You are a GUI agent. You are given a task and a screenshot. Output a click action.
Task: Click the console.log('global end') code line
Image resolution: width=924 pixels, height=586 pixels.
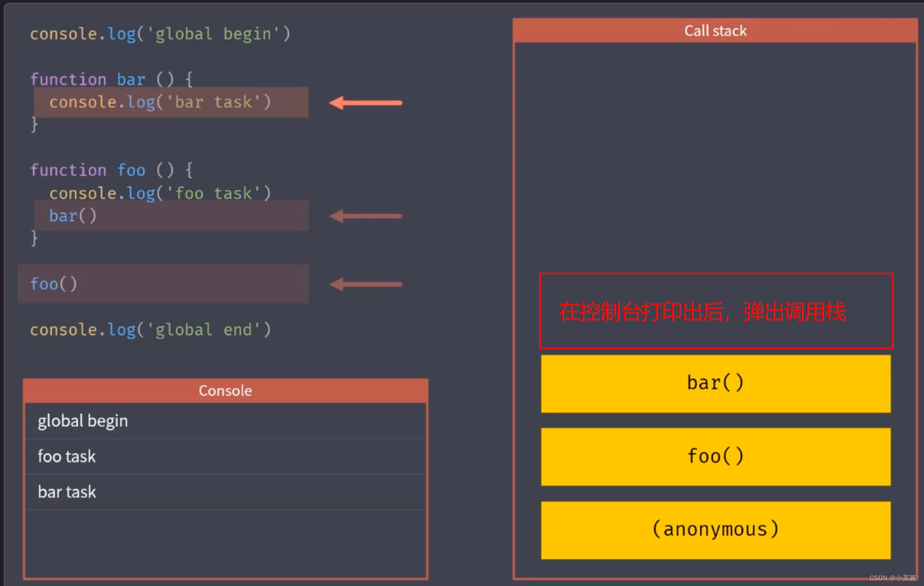click(150, 330)
